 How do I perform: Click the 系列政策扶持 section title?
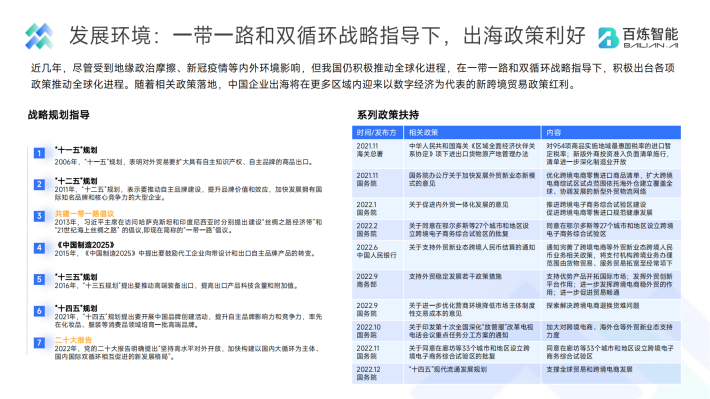pyautogui.click(x=388, y=115)
